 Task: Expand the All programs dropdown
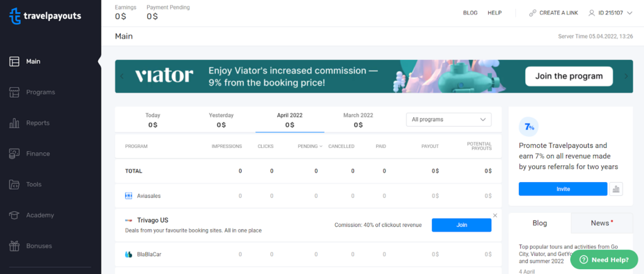pos(448,120)
